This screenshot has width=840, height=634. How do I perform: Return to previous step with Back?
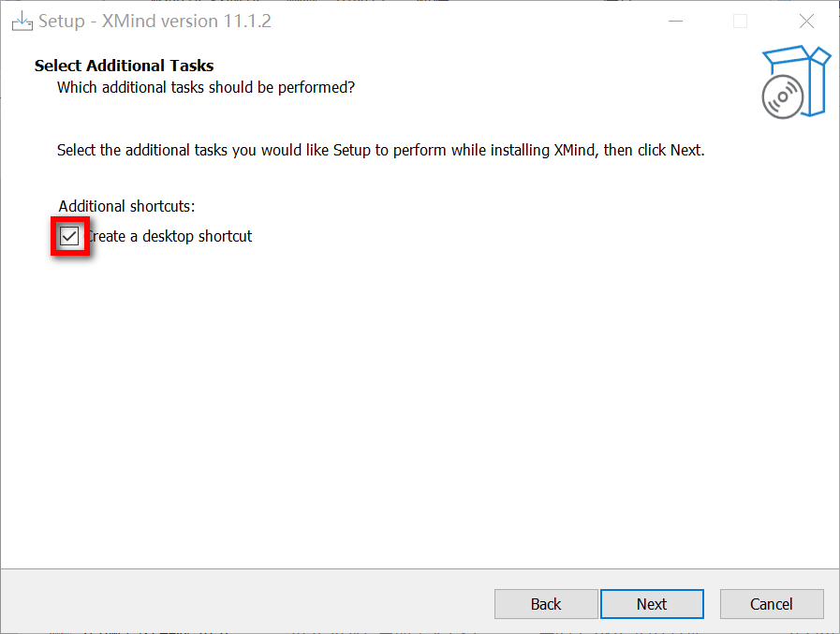coord(546,604)
